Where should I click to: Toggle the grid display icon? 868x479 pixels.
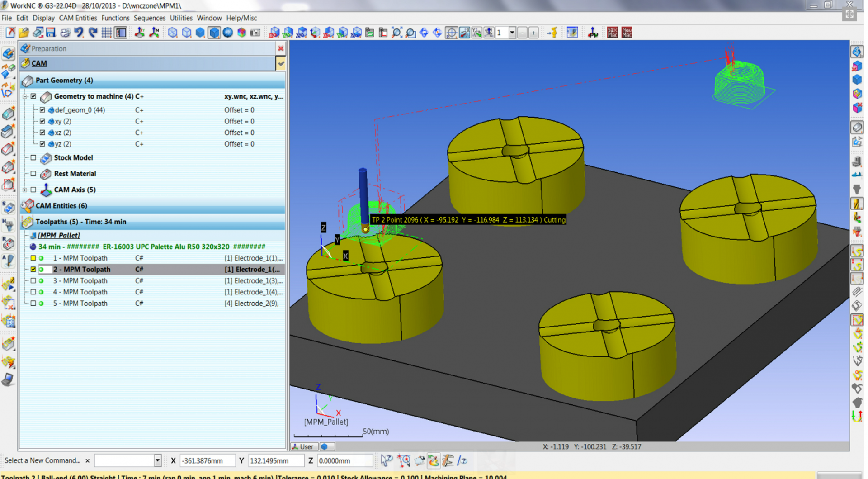point(107,33)
